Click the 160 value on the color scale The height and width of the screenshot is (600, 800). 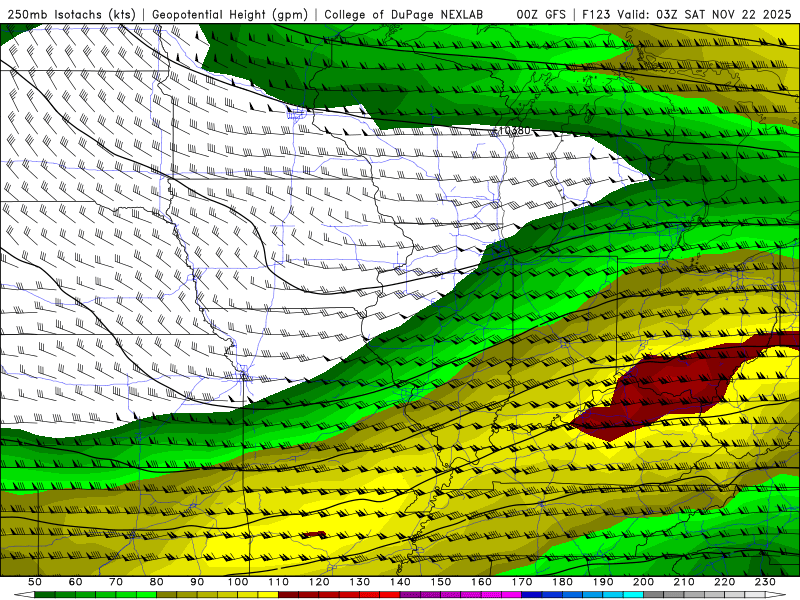click(x=481, y=582)
